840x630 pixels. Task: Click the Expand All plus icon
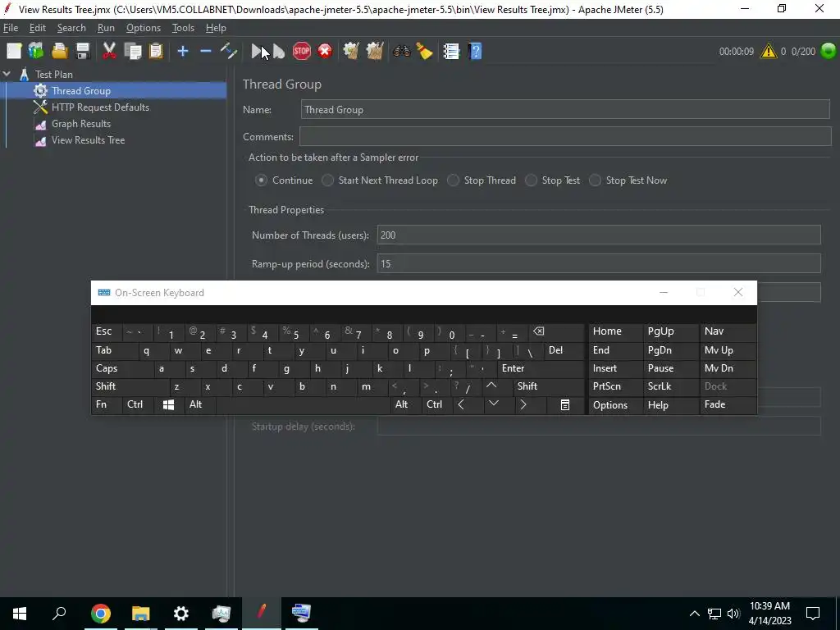183,52
